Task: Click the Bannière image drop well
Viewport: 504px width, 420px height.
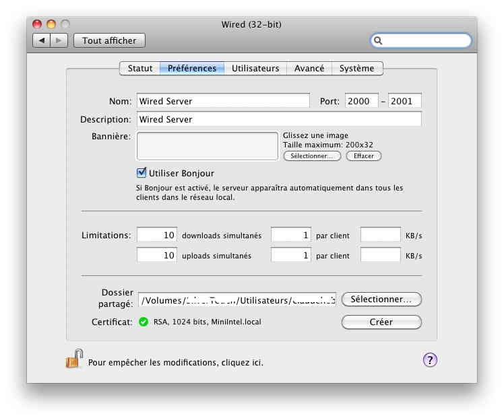Action: pos(208,146)
